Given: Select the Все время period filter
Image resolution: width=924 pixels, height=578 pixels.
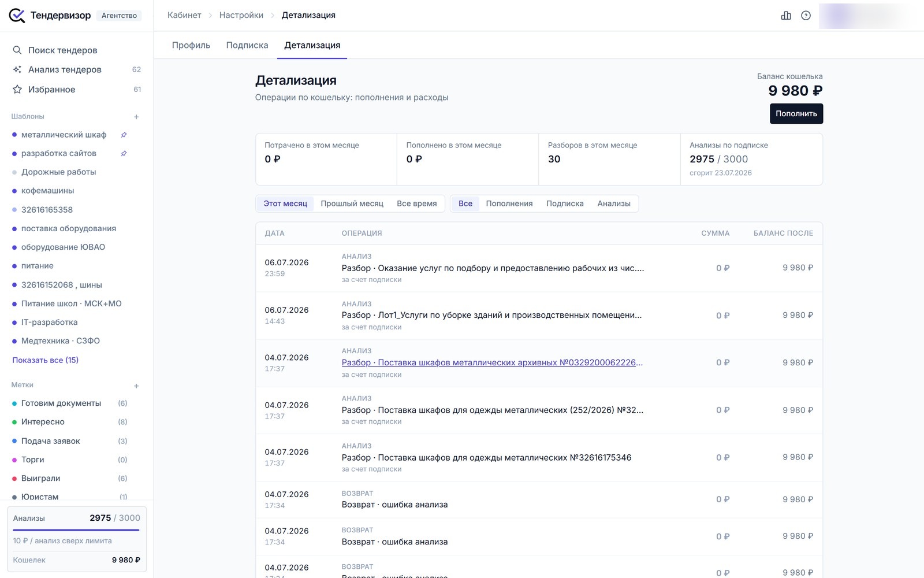Looking at the screenshot, I should coord(416,203).
